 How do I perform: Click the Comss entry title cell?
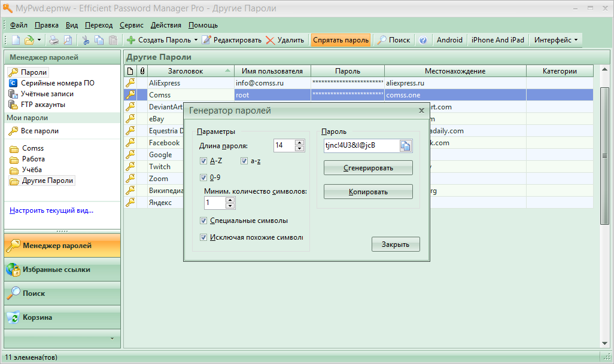[x=190, y=95]
